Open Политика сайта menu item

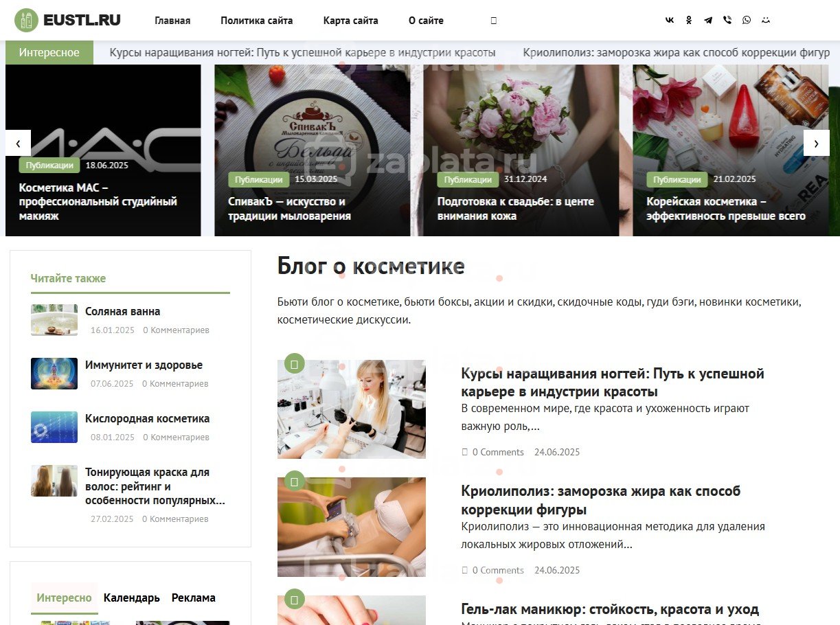pyautogui.click(x=257, y=21)
